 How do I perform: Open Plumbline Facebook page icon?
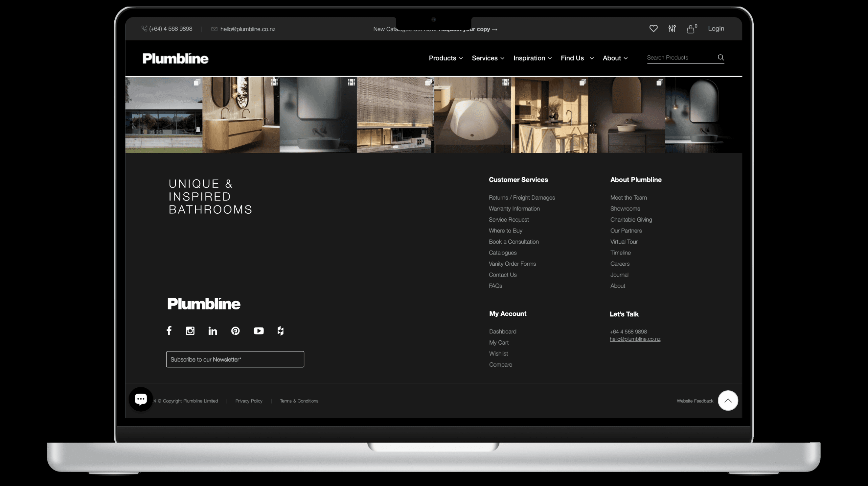[169, 330]
